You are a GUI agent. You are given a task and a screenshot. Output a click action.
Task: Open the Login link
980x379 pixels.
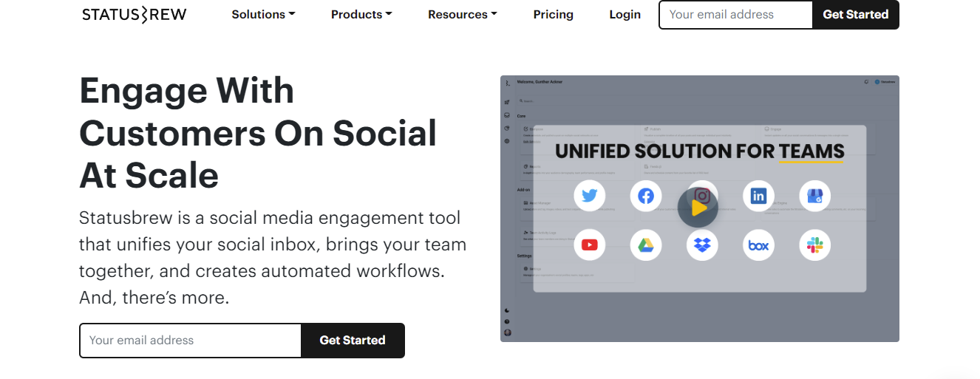click(x=625, y=15)
